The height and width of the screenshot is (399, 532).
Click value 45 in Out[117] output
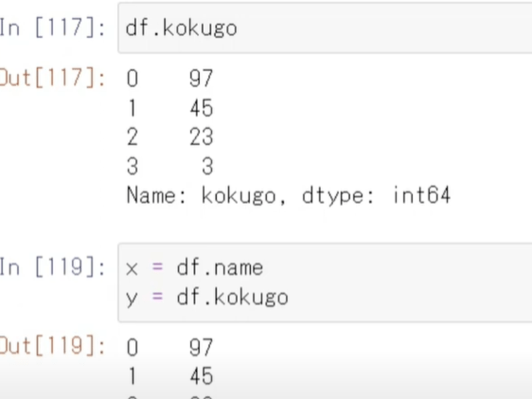tap(201, 108)
